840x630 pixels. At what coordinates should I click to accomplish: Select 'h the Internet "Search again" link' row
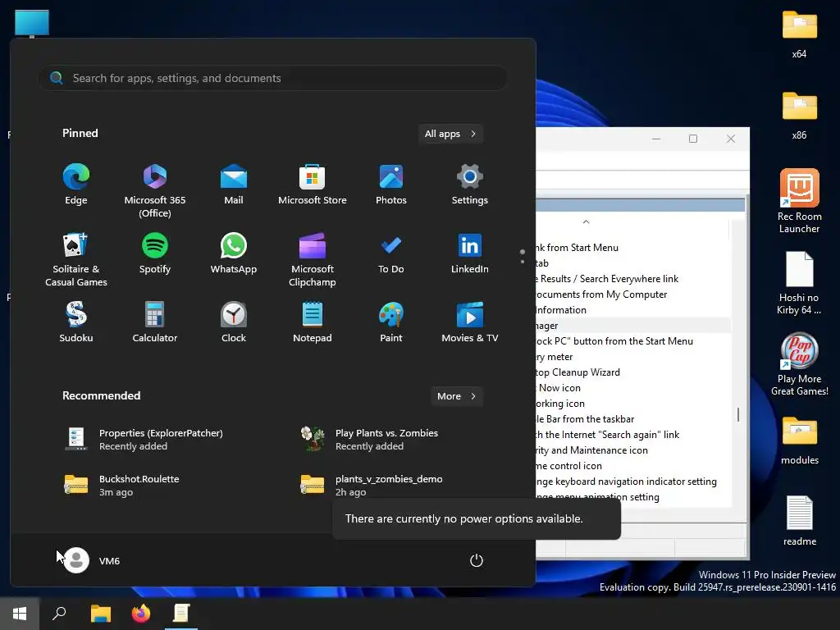pyautogui.click(x=633, y=435)
